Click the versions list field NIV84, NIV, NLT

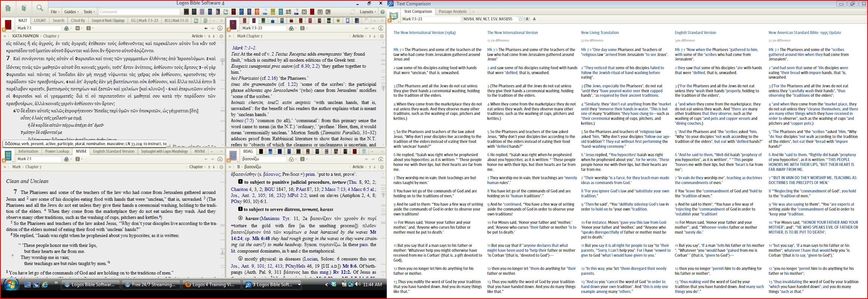pyautogui.click(x=493, y=19)
